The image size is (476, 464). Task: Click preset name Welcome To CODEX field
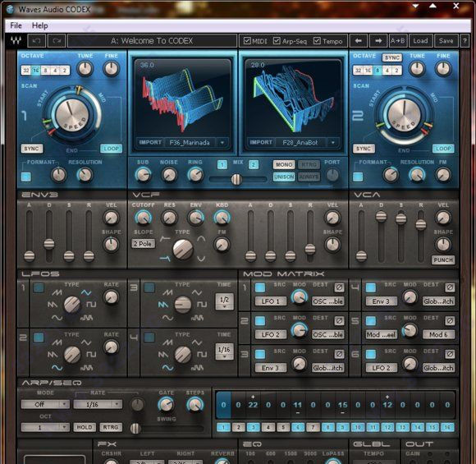coord(152,41)
